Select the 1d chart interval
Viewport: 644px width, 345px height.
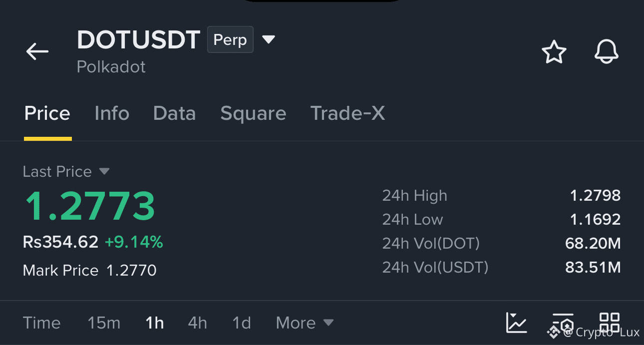(x=242, y=323)
